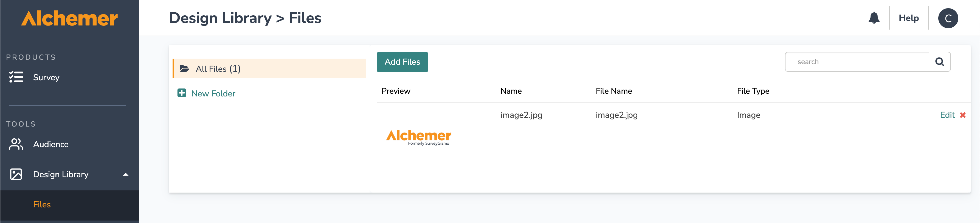Viewport: 980px width, 223px height.
Task: Click the Design Library image icon
Action: click(x=16, y=175)
